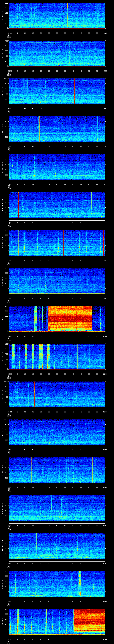The width and height of the screenshot is (114, 644).
Task: Select the 10:00 end time label
Action: point(105,336)
